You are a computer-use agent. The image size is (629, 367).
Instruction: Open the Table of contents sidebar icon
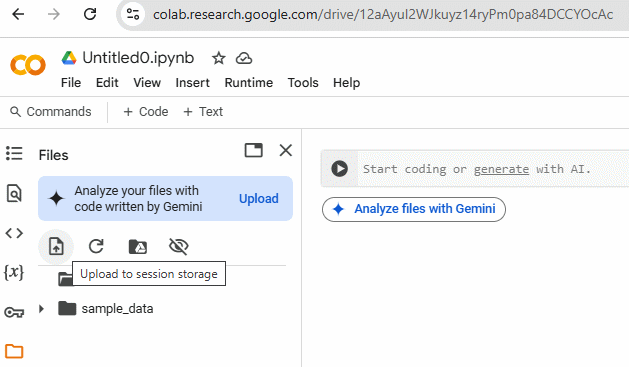[x=14, y=153]
